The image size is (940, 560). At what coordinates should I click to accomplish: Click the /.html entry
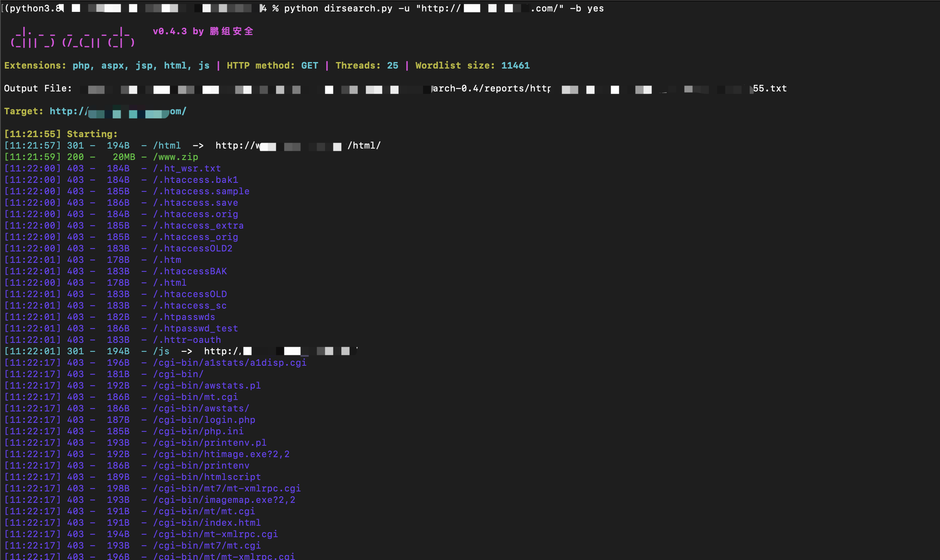coord(170,283)
